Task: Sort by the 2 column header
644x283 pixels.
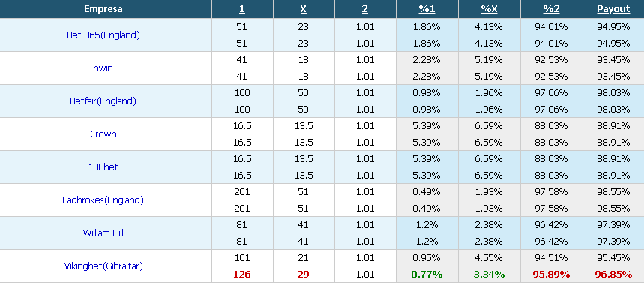Action: coord(365,9)
